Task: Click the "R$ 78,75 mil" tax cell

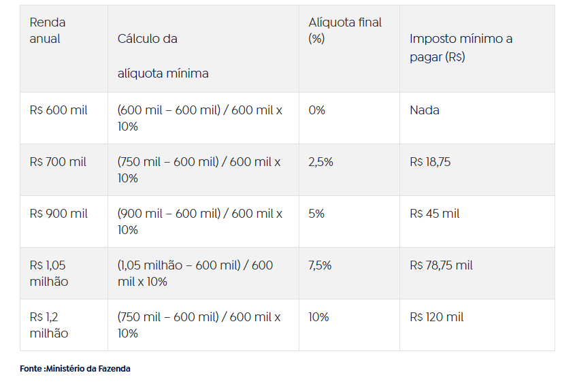Action: pyautogui.click(x=441, y=265)
